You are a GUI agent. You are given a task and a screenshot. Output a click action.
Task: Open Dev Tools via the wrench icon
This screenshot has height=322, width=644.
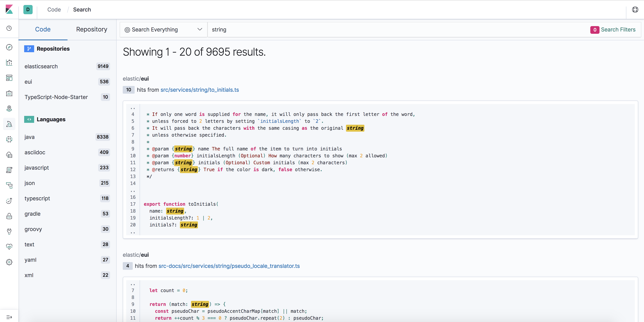point(9,231)
